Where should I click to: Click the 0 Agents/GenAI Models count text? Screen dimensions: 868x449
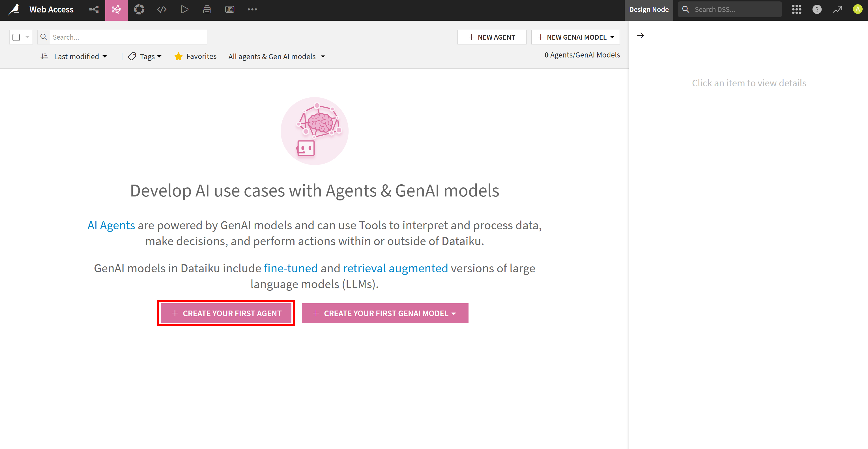point(582,55)
